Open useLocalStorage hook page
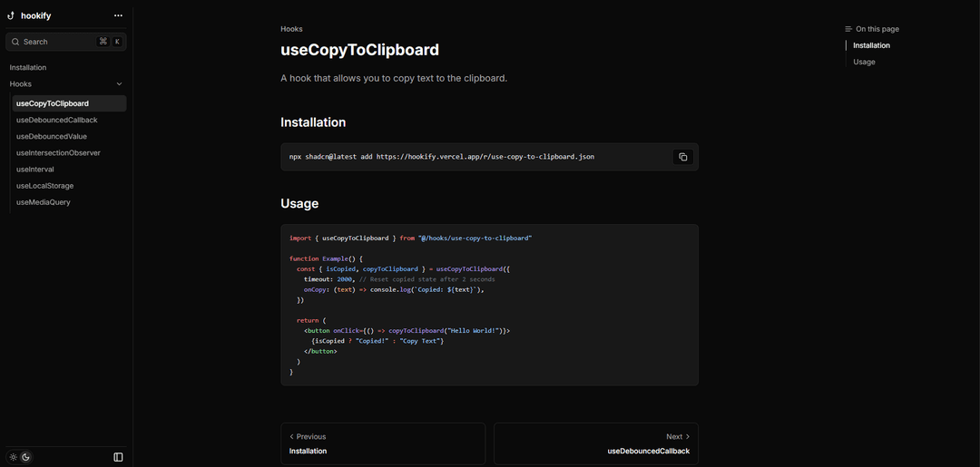The width and height of the screenshot is (980, 467). coord(44,186)
